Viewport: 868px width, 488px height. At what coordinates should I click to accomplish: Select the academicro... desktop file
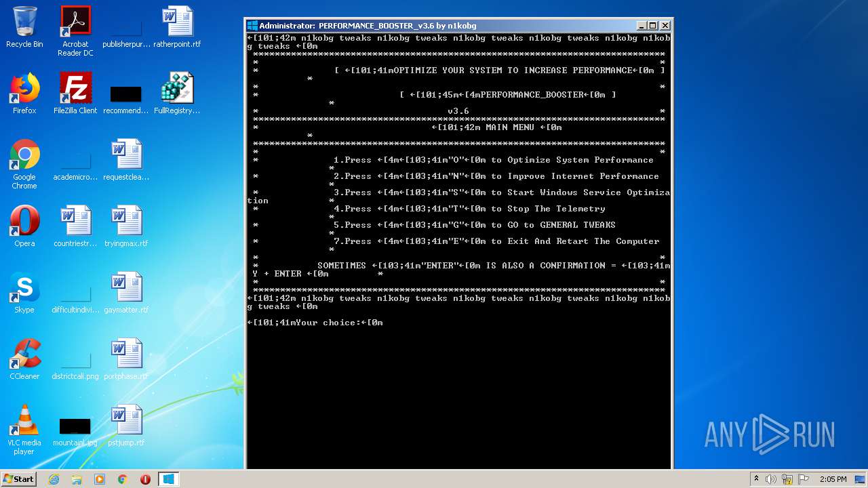(75, 167)
